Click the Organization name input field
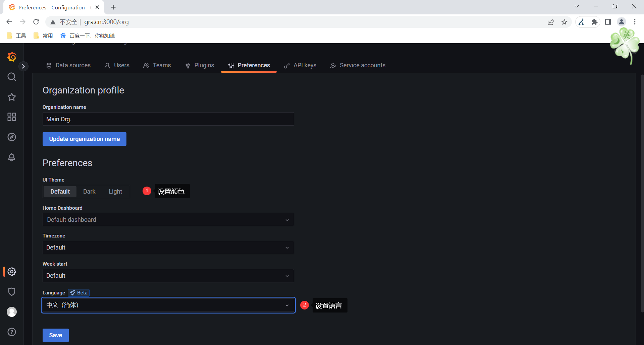 coord(168,119)
